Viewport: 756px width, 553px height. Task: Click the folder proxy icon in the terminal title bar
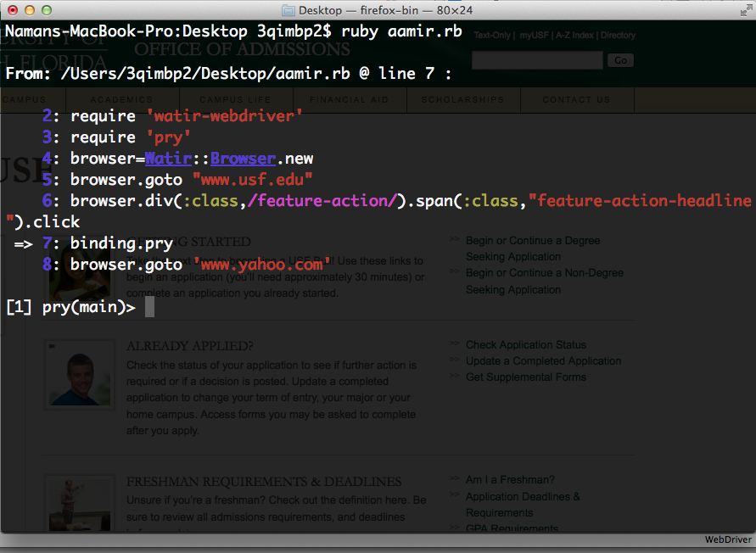pos(288,10)
